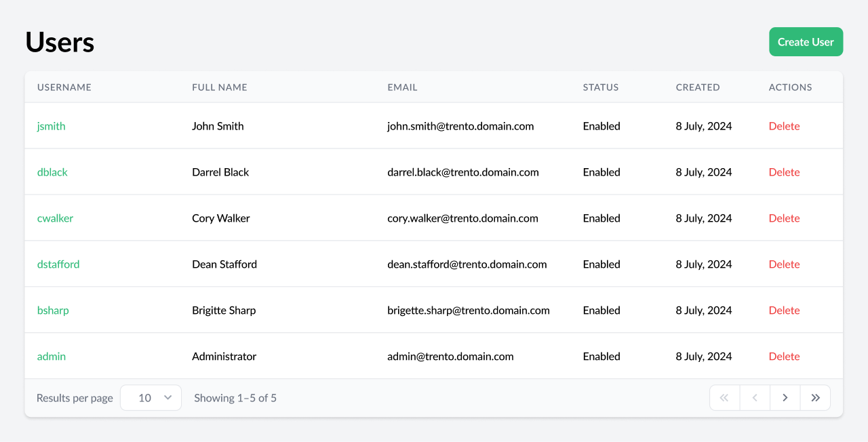Select the name Dean Stafford
868x442 pixels.
224,264
